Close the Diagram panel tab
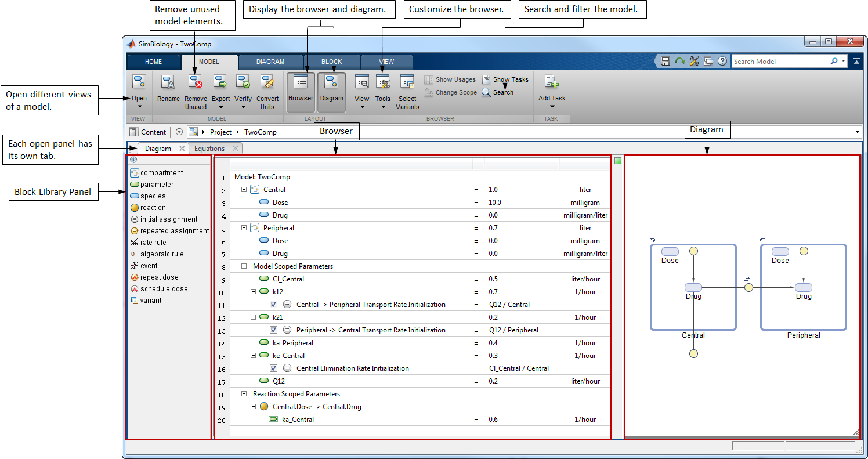Image resolution: width=868 pixels, height=459 pixels. coord(182,149)
